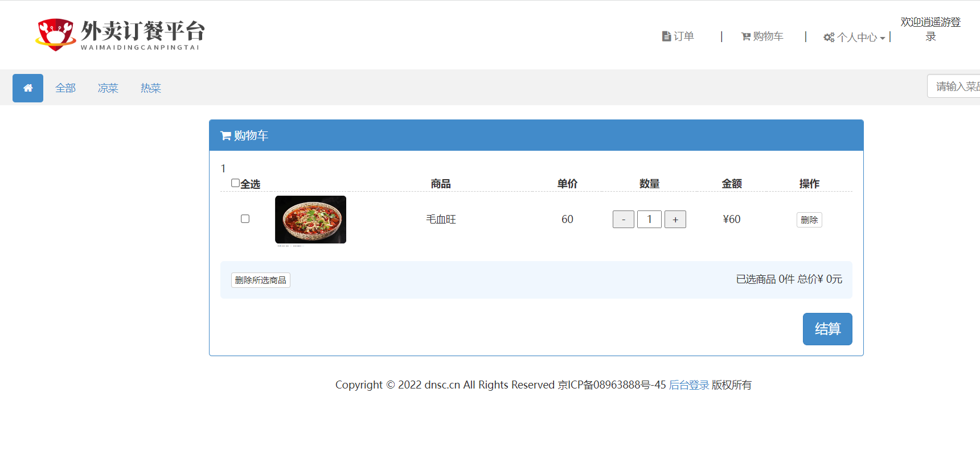Check the 毛血旺 item checkbox
Viewport: 980px width, 471px height.
click(x=245, y=219)
